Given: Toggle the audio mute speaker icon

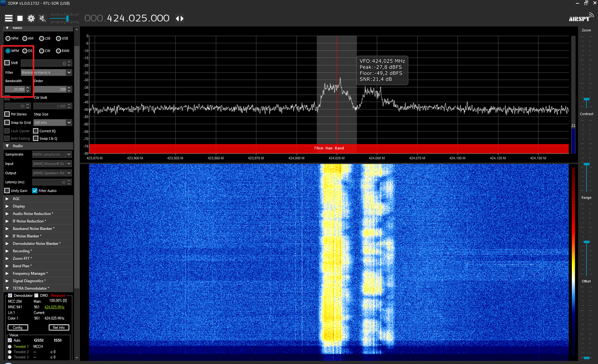Looking at the screenshot, I should (43, 18).
